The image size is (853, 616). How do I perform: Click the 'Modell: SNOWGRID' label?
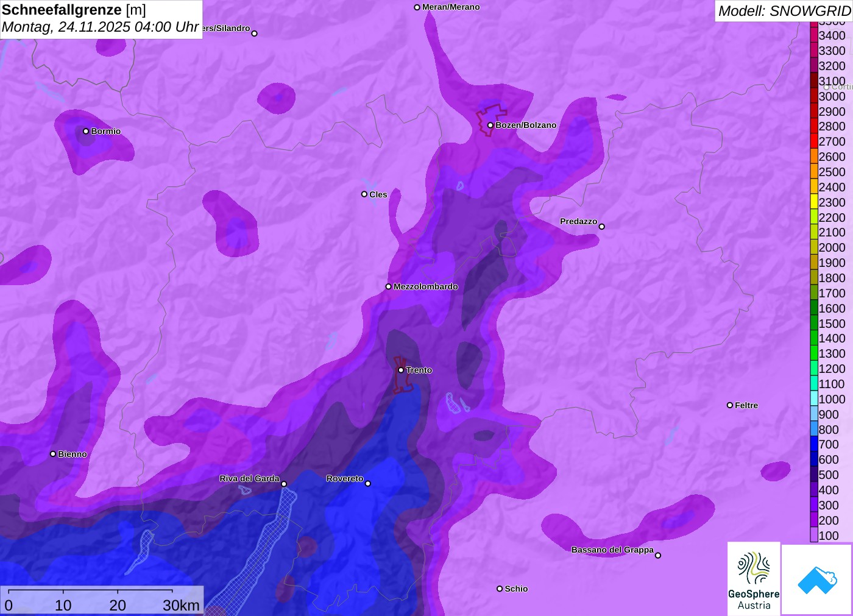tap(784, 11)
